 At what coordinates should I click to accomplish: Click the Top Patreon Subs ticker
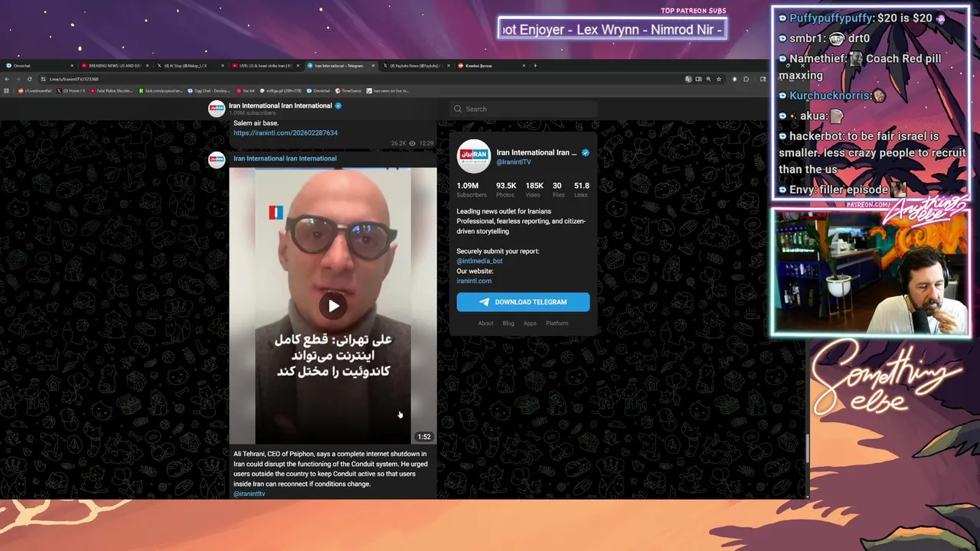(612, 29)
